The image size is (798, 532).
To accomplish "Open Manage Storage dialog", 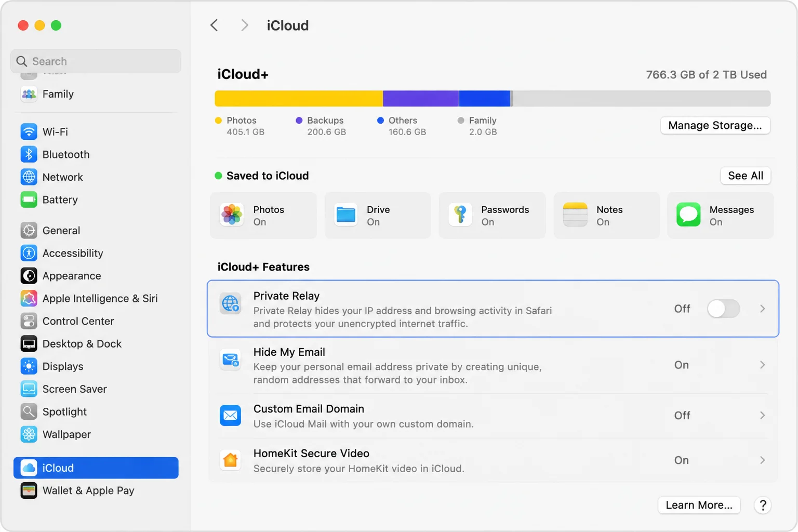I will pos(715,125).
